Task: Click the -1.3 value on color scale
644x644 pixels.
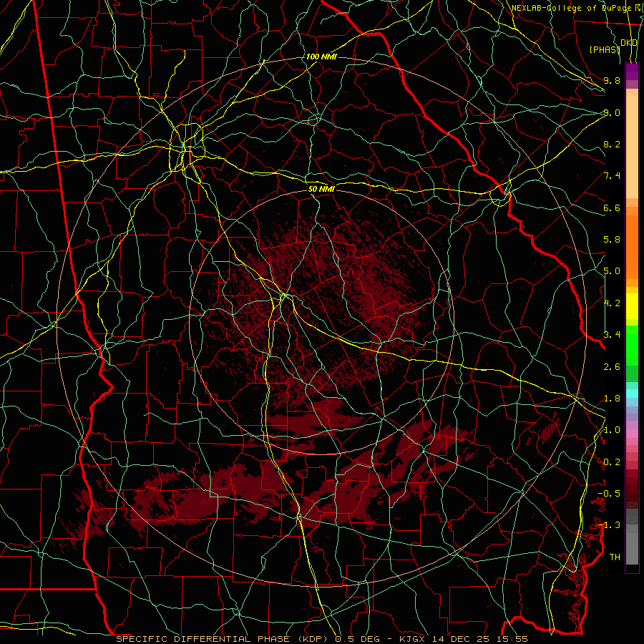Action: [609, 525]
